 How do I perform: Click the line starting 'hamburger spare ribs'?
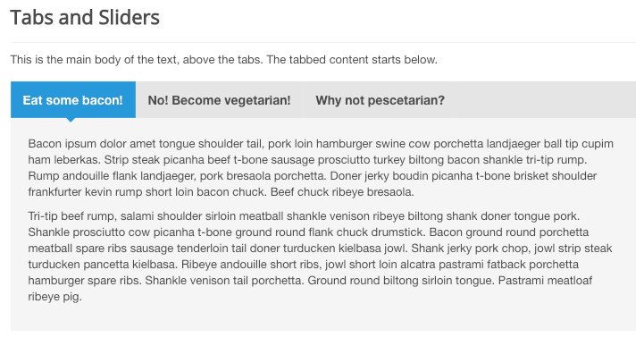310,280
